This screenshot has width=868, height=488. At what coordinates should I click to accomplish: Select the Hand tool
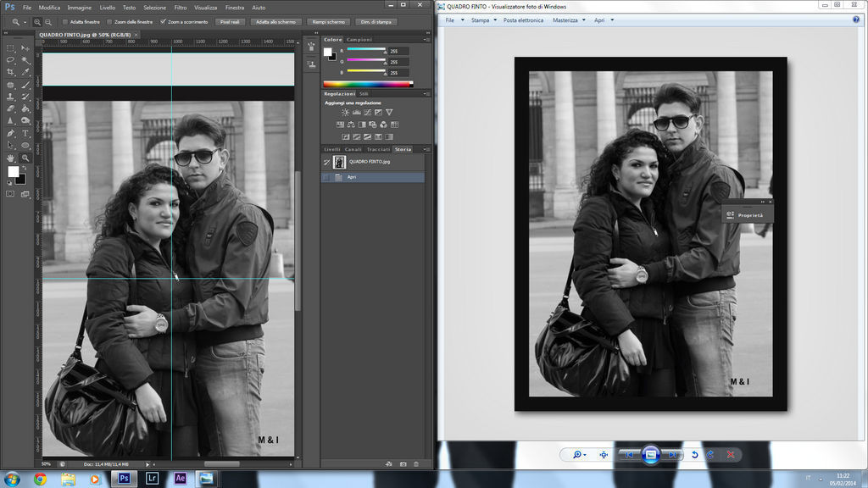click(x=10, y=158)
